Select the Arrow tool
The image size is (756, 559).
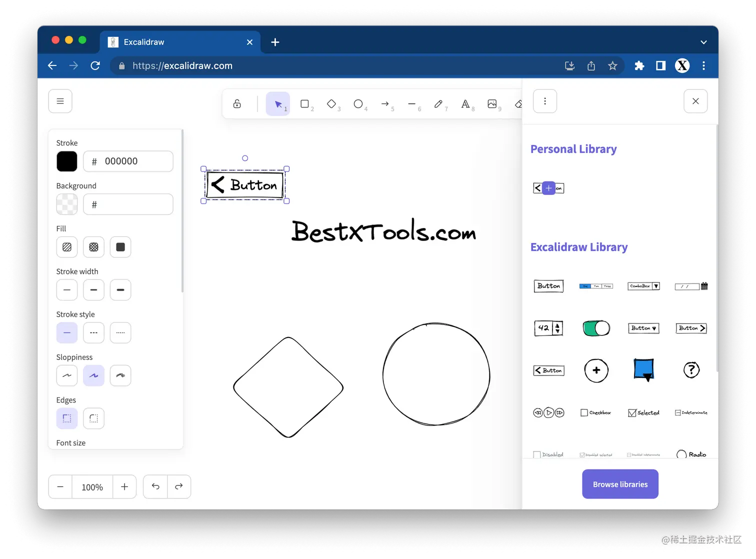(386, 103)
